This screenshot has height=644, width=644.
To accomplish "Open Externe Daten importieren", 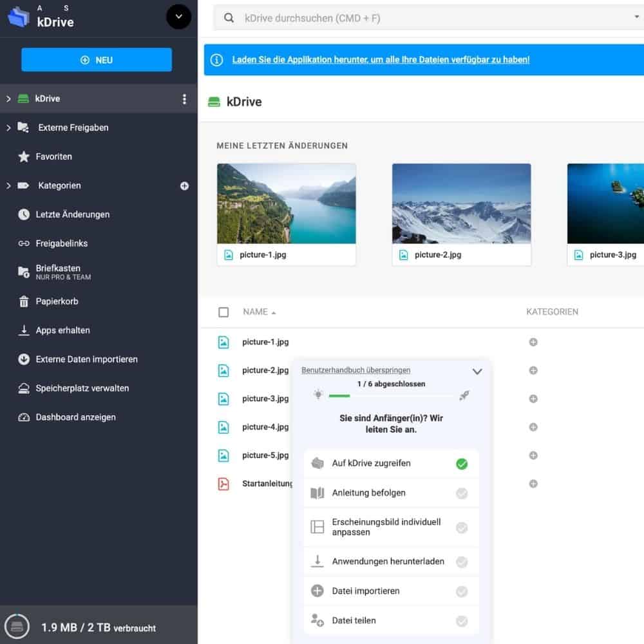I will coord(86,359).
